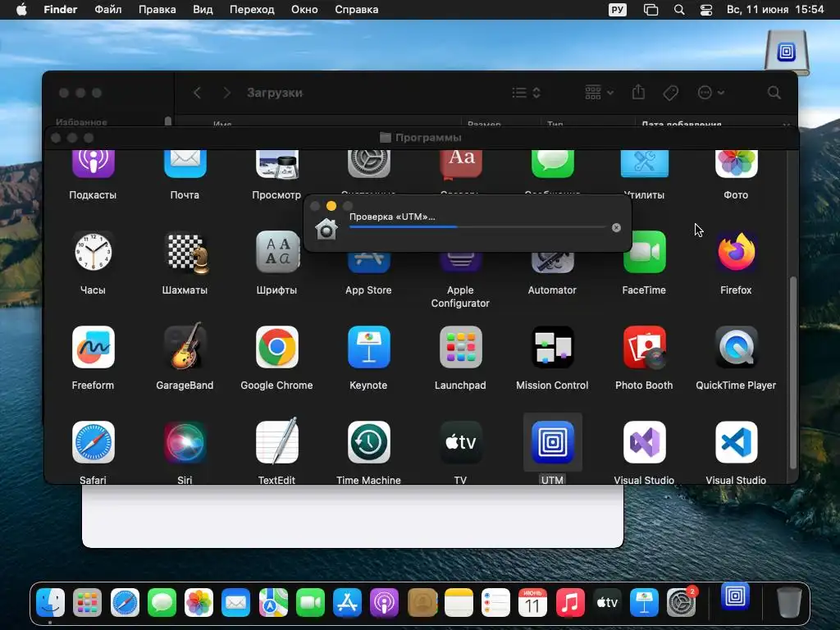Click the Programs window vertical scrollbar
The width and height of the screenshot is (840, 630).
coord(793,373)
